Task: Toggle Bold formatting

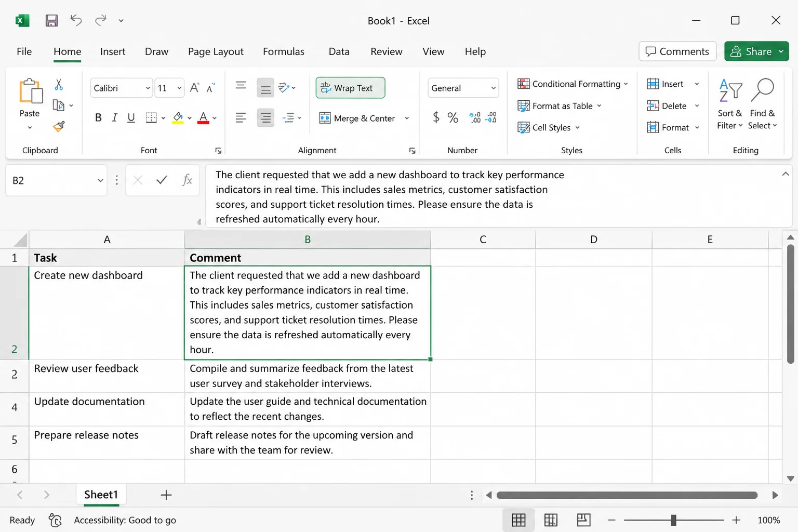Action: [98, 118]
